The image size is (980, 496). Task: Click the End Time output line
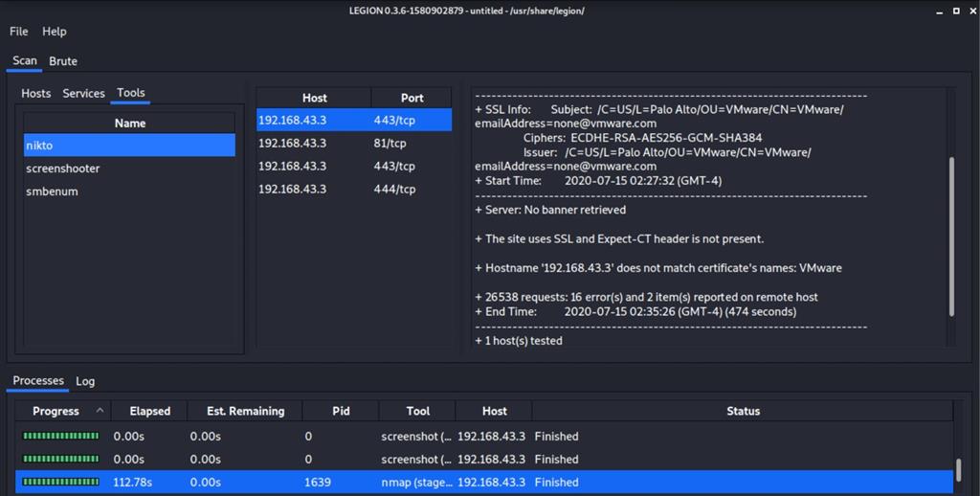635,311
